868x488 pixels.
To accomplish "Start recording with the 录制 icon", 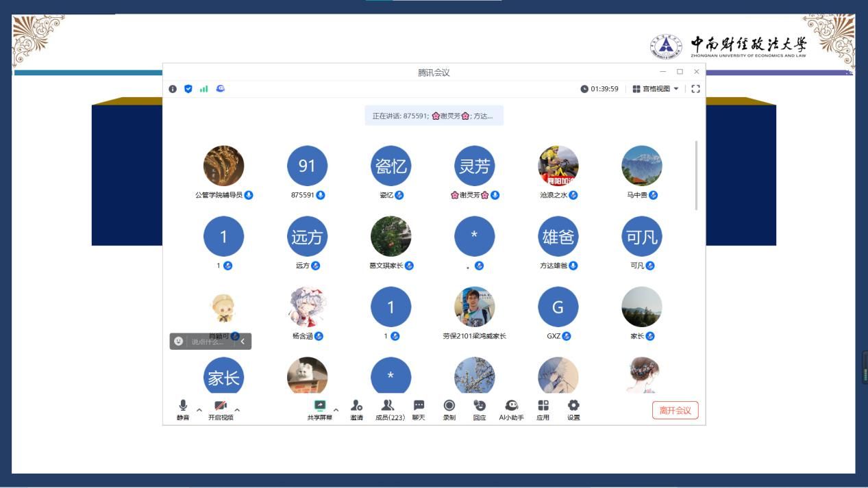I will click(449, 409).
